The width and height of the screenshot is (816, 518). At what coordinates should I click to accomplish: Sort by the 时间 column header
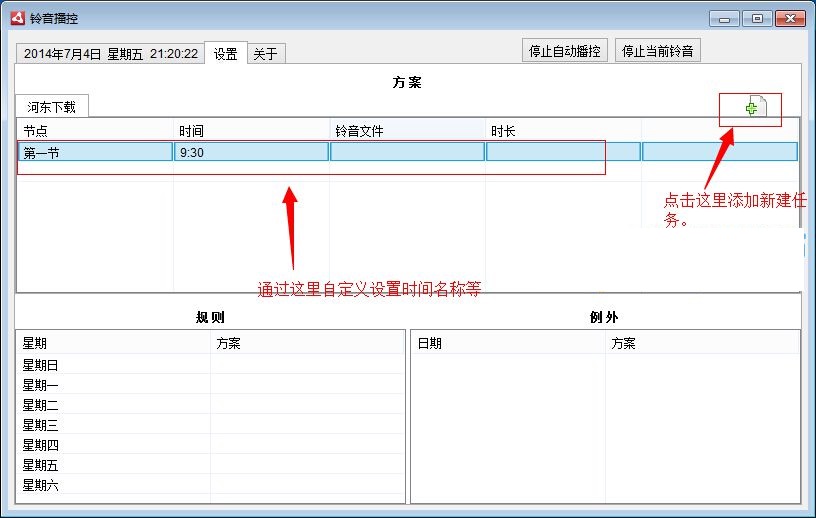click(252, 131)
